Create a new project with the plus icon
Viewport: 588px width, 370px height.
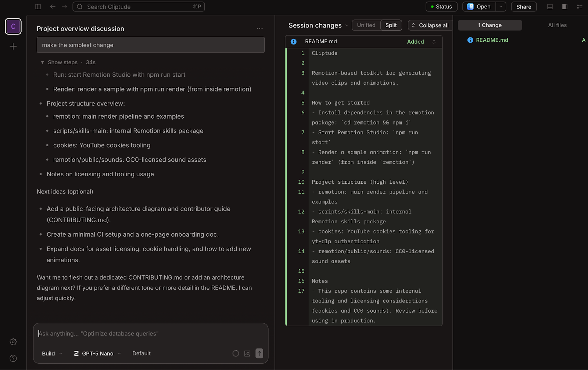(13, 46)
